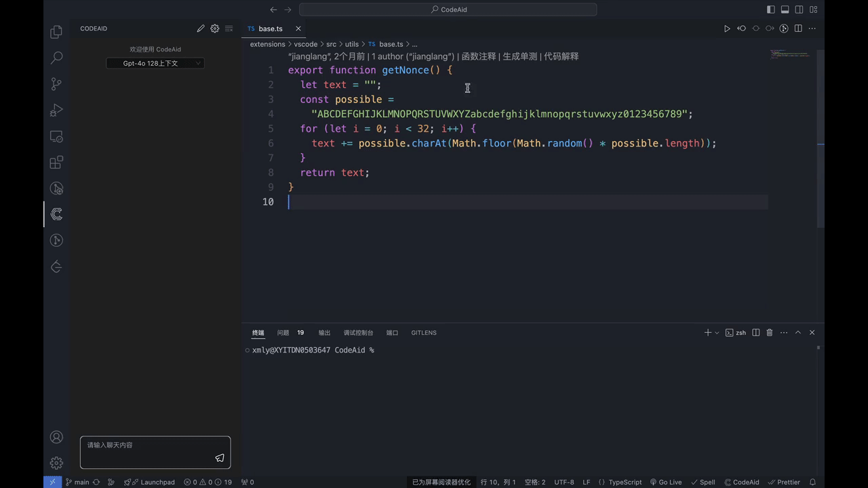Close the base.ts editor tab
This screenshot has height=488, width=868.
(298, 28)
